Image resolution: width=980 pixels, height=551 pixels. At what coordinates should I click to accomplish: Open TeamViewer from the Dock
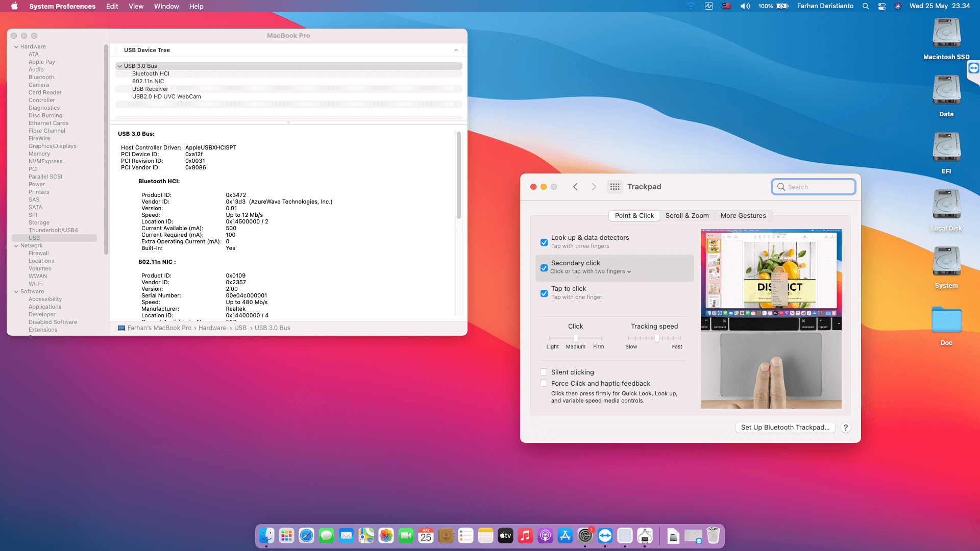pyautogui.click(x=605, y=536)
